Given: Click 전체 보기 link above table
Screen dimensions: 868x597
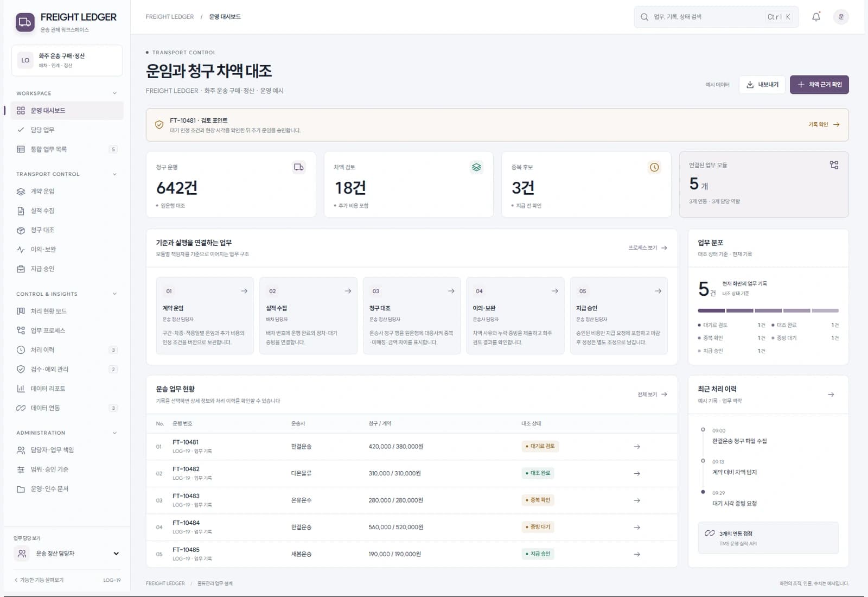Looking at the screenshot, I should coord(652,395).
